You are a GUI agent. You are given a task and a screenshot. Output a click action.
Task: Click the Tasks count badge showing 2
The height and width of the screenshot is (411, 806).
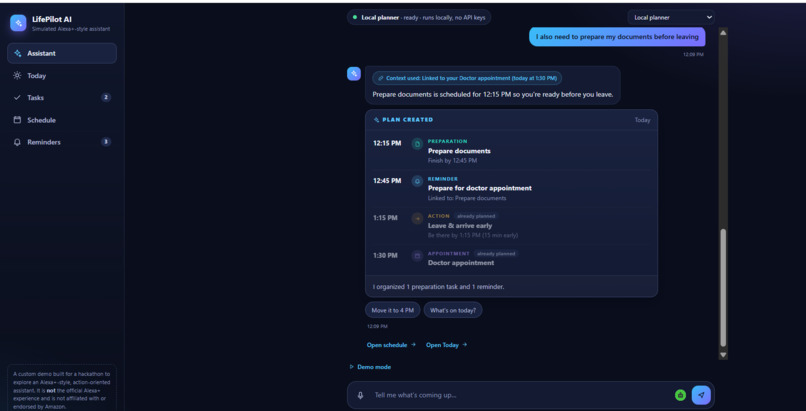(106, 98)
